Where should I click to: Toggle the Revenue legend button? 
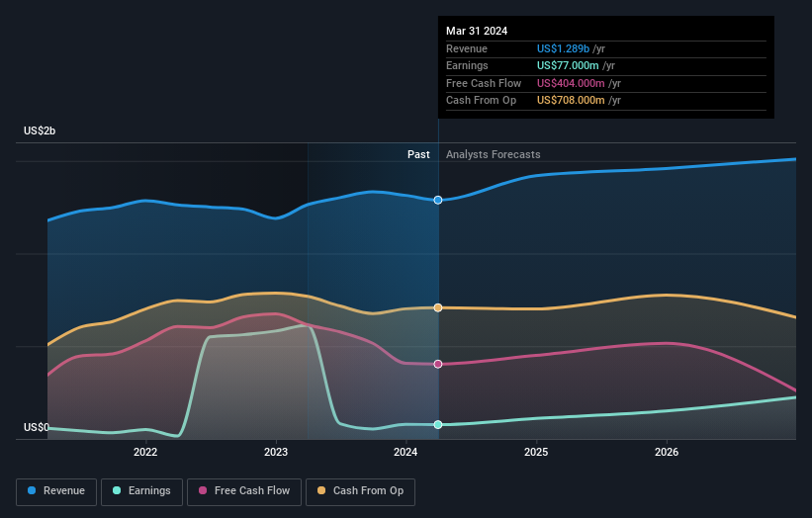coord(56,491)
